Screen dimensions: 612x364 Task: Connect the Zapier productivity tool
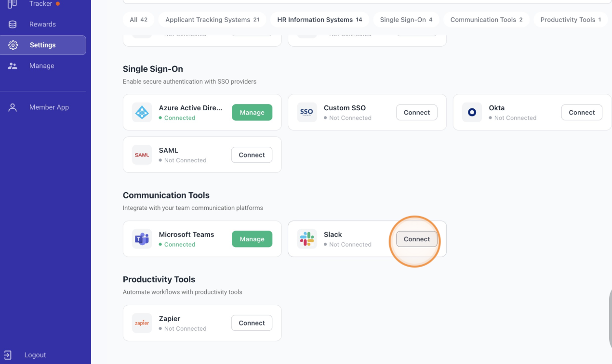tap(252, 323)
